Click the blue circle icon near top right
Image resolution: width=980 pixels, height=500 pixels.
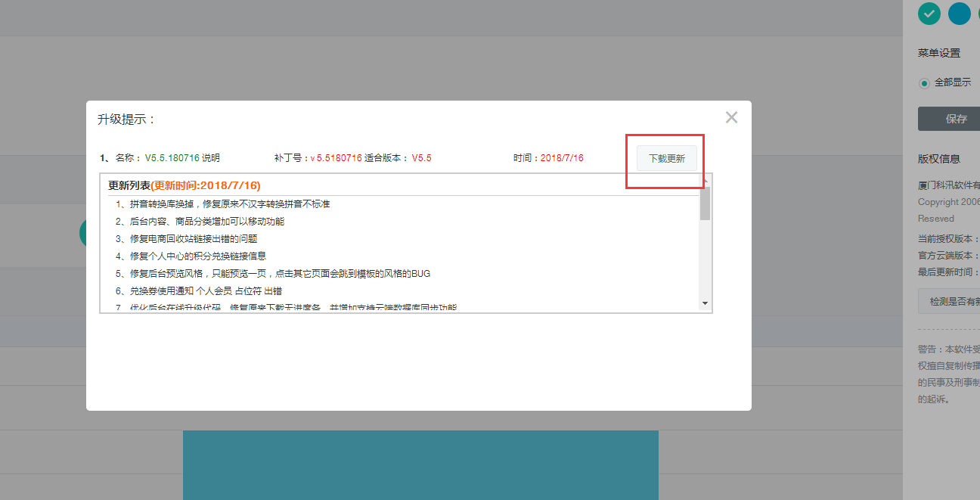click(x=959, y=14)
